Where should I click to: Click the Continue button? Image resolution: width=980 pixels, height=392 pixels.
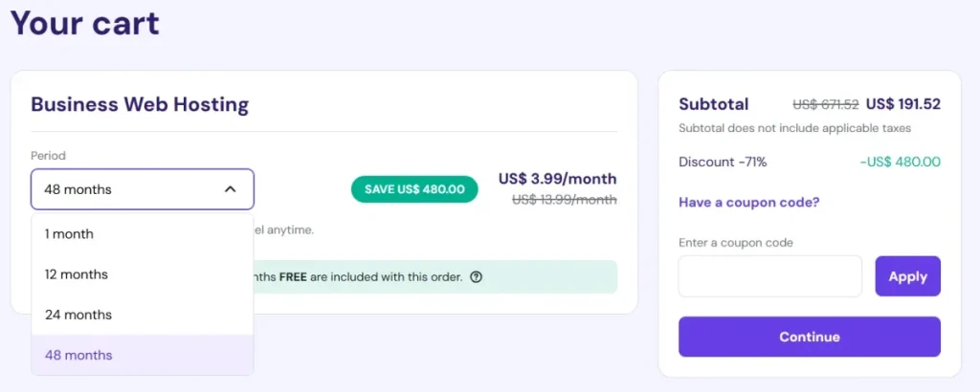[x=809, y=337]
